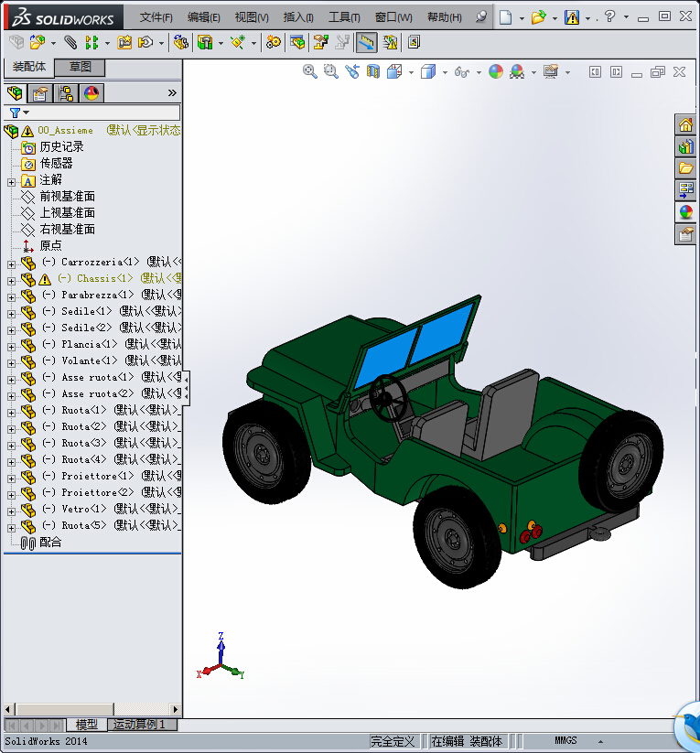This screenshot has height=753, width=700.
Task: Open the PropertyManager tab icon
Action: (x=40, y=93)
